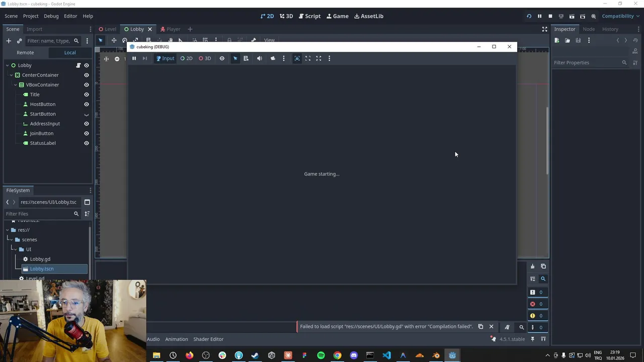
Task: Clear the Output log with the broom
Action: click(x=532, y=266)
